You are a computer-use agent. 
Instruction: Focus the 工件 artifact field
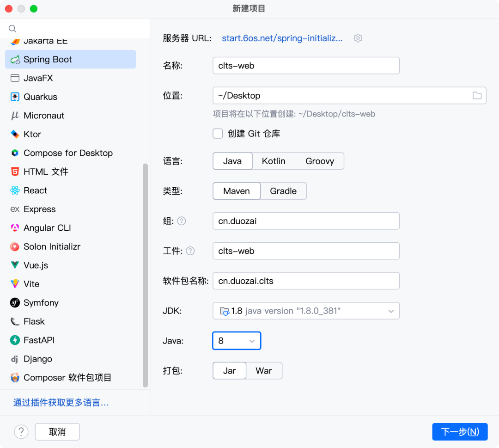click(x=306, y=251)
